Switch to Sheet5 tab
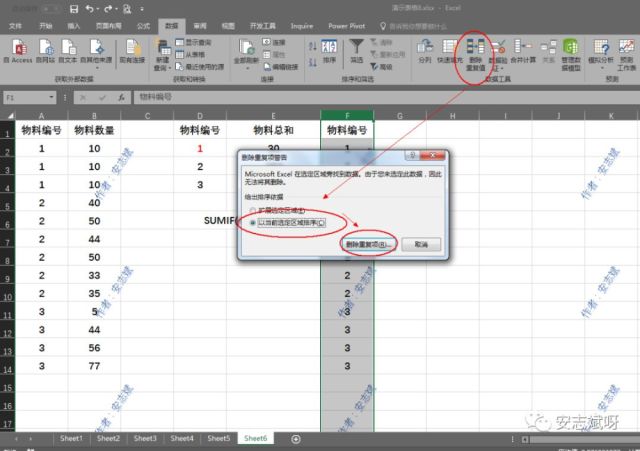This screenshot has width=640, height=451. [218, 439]
